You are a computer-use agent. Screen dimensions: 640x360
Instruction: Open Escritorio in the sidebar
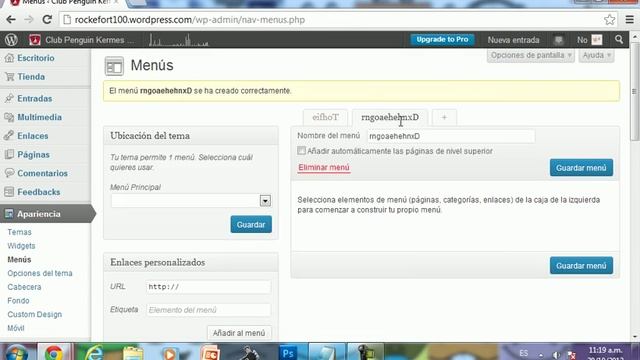36,58
